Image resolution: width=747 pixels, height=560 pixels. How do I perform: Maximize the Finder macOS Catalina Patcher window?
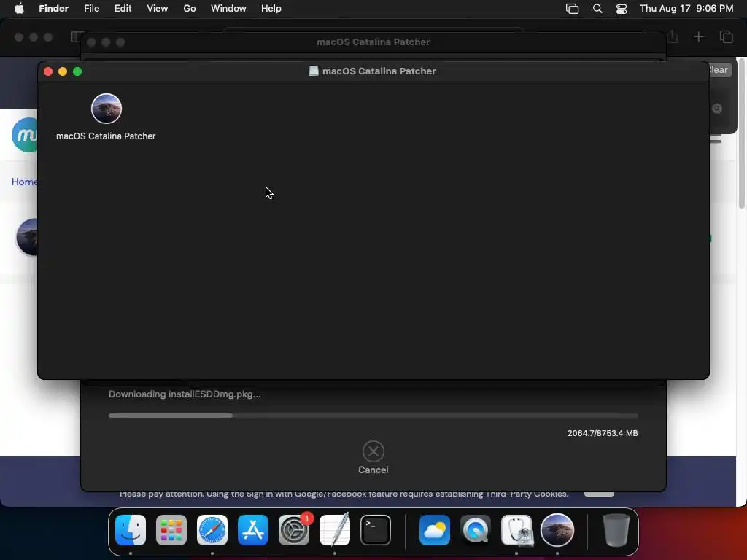coord(77,71)
